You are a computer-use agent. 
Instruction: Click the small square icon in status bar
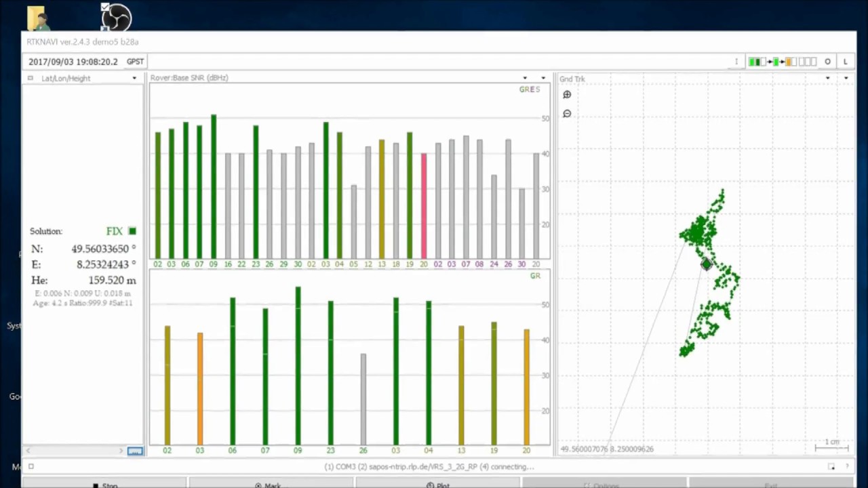coord(31,466)
